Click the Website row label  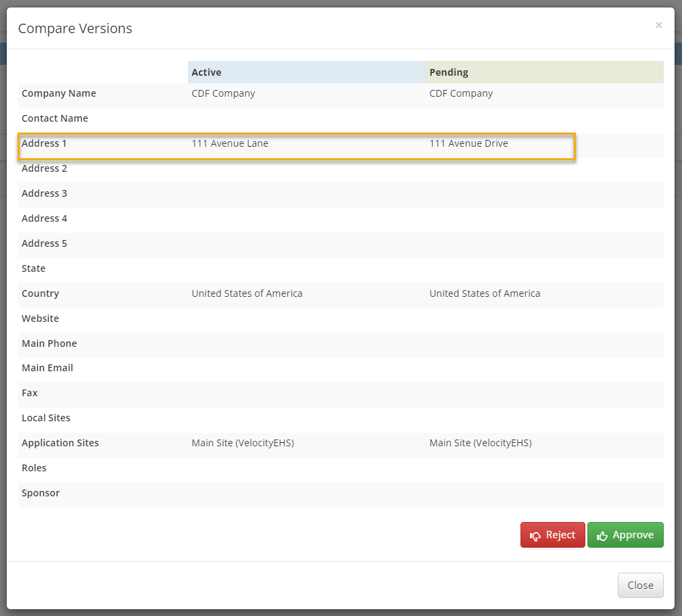[x=40, y=318]
